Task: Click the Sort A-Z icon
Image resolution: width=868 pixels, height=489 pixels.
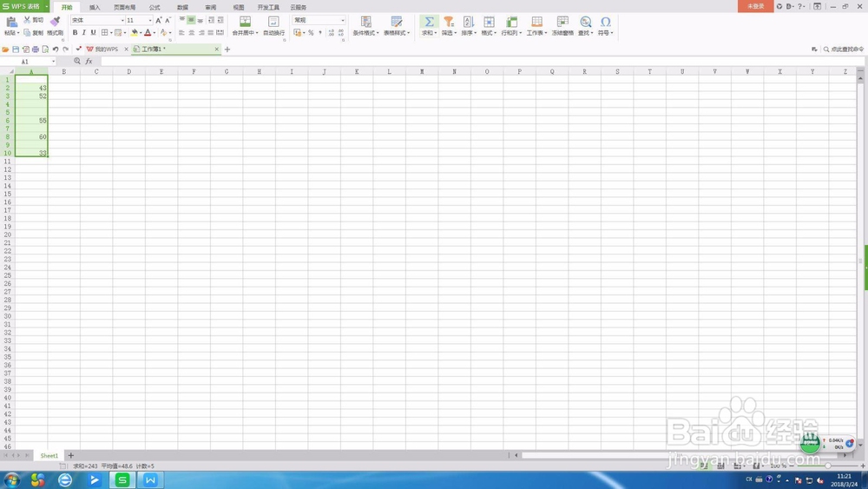Action: (469, 22)
